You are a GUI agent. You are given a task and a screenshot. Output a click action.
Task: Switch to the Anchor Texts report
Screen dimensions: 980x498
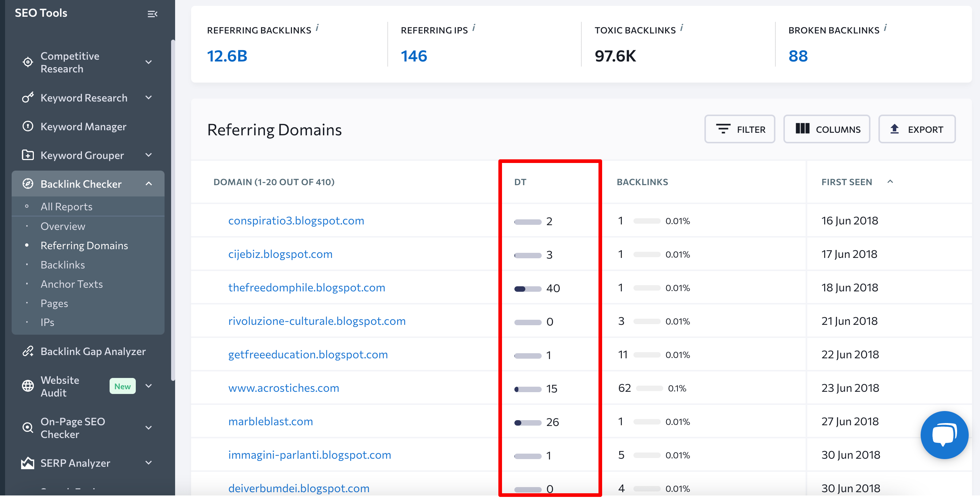click(x=71, y=284)
